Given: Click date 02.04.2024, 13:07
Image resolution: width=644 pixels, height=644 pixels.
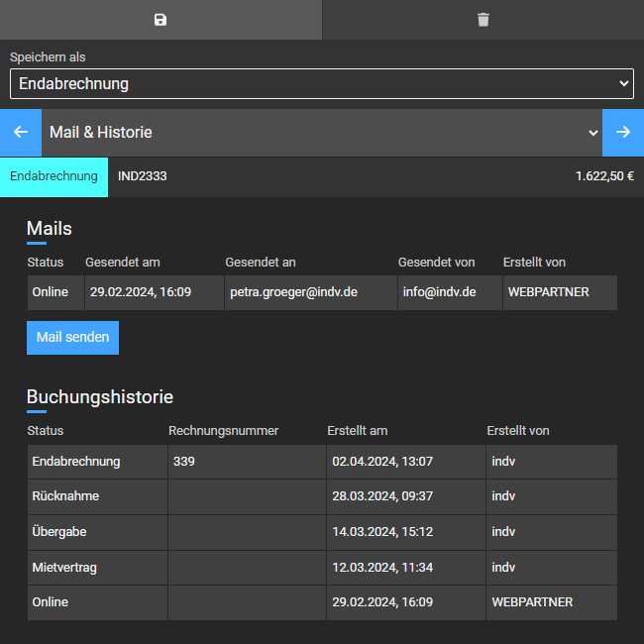Looking at the screenshot, I should coord(382,462).
